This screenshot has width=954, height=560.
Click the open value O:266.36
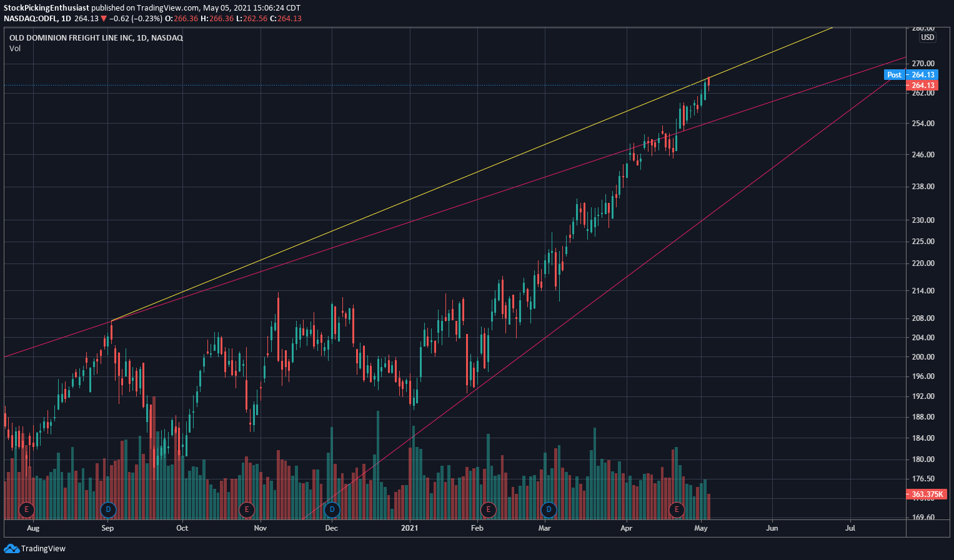(x=181, y=19)
